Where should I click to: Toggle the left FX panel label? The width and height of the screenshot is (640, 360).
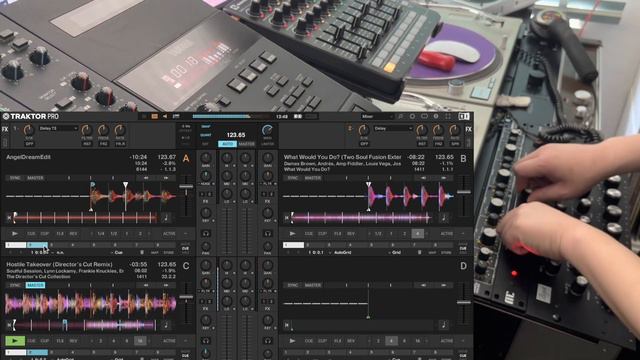coord(5,129)
